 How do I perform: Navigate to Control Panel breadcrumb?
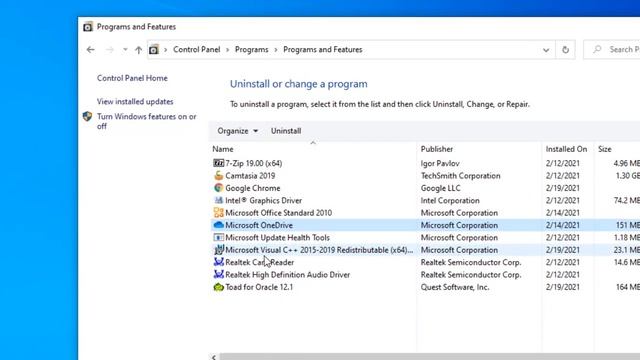click(197, 50)
